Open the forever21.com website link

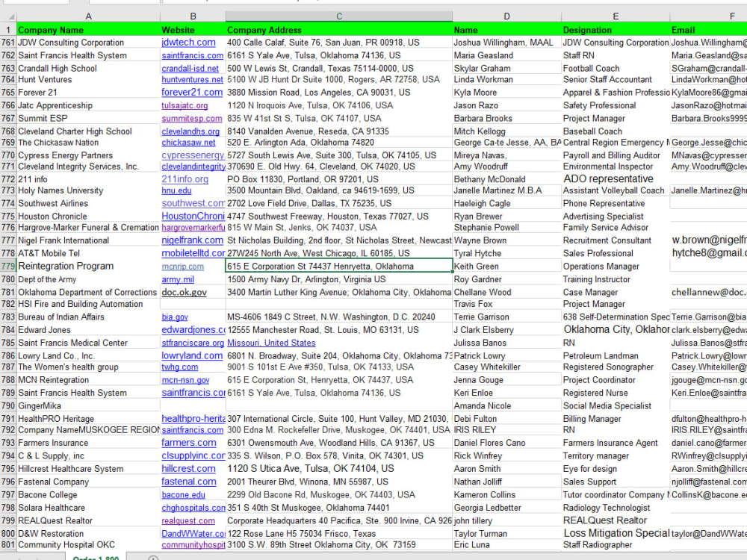pos(192,93)
